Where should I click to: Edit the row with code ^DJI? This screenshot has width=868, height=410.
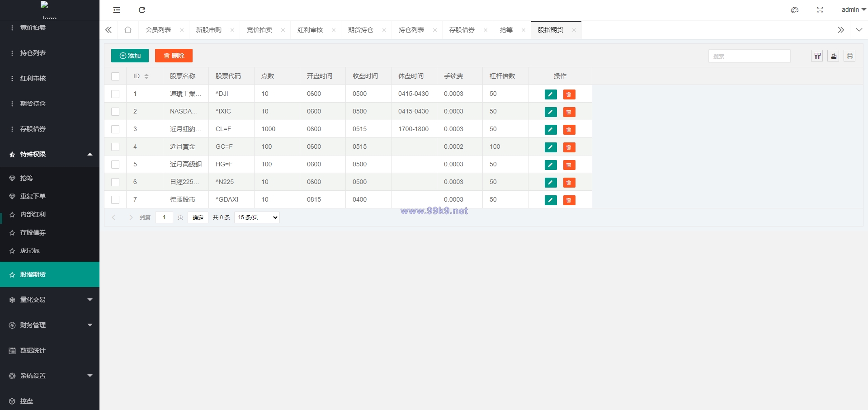click(551, 94)
